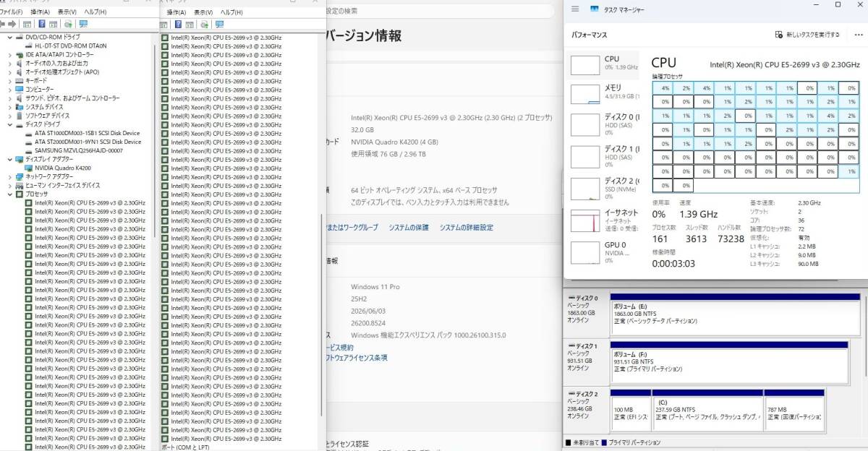Click the コンピューター device category icon
The image size is (868, 451).
pos(20,89)
